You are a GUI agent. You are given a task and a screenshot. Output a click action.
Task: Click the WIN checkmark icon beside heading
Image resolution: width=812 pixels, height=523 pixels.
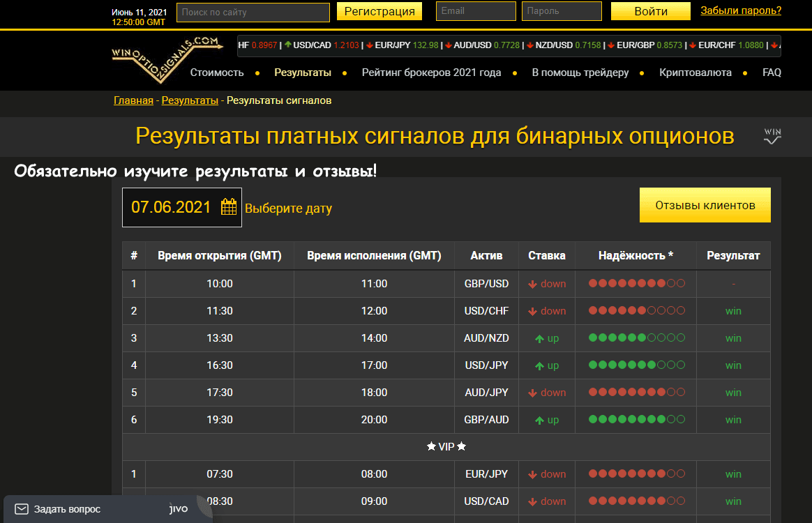click(x=772, y=136)
